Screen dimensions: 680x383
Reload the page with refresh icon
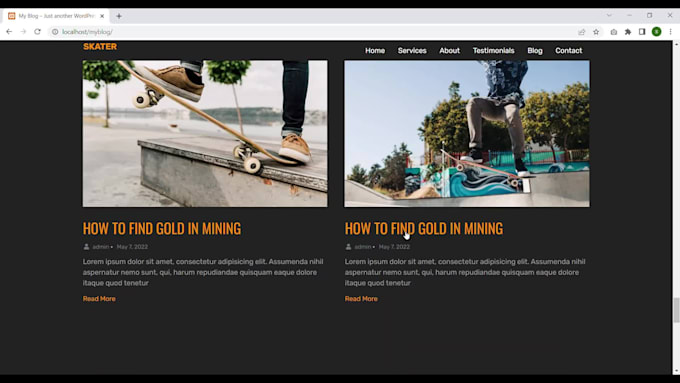[x=38, y=32]
